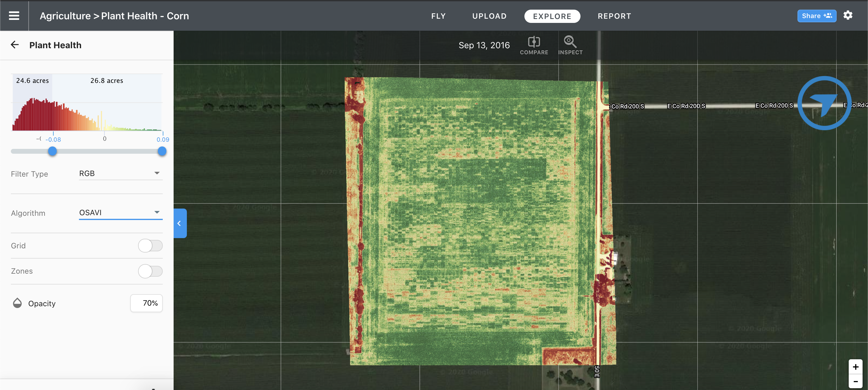Click the blue compass location arrow

point(824,103)
